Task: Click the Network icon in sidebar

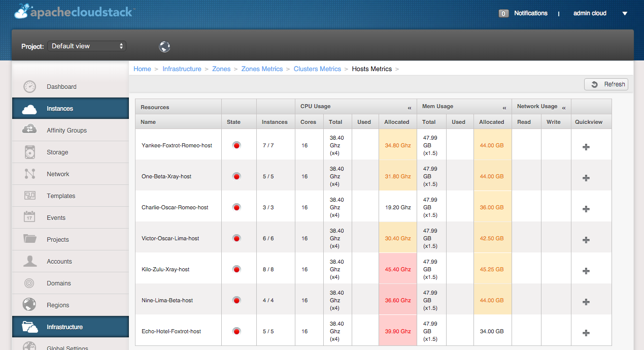Action: 29,174
